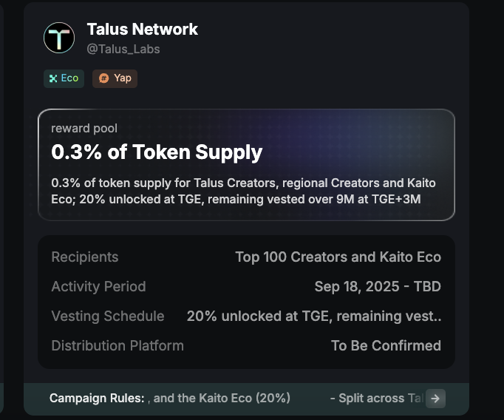Click the reward pool description text
This screenshot has height=420, width=504.
243,190
